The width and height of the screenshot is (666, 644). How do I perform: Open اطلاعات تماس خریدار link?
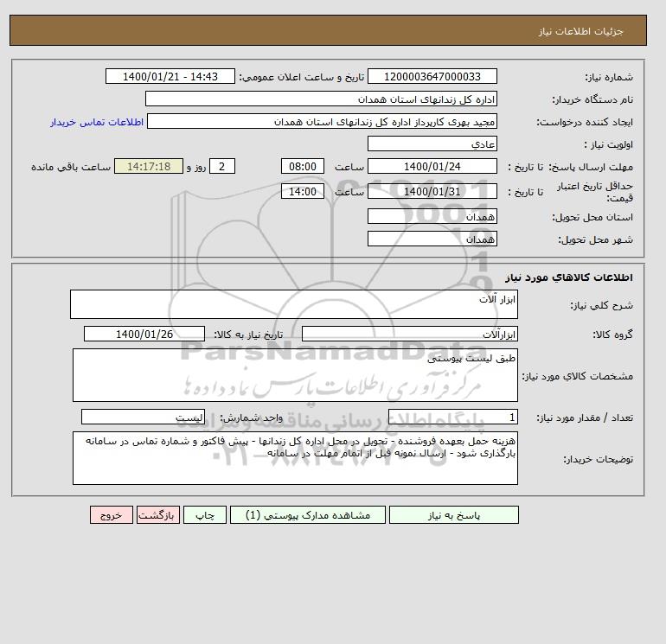pos(97,122)
